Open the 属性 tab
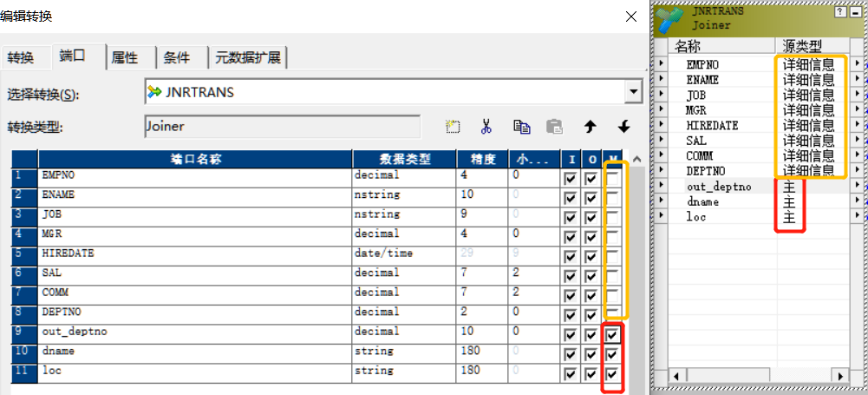The height and width of the screenshot is (395, 868). pos(125,57)
